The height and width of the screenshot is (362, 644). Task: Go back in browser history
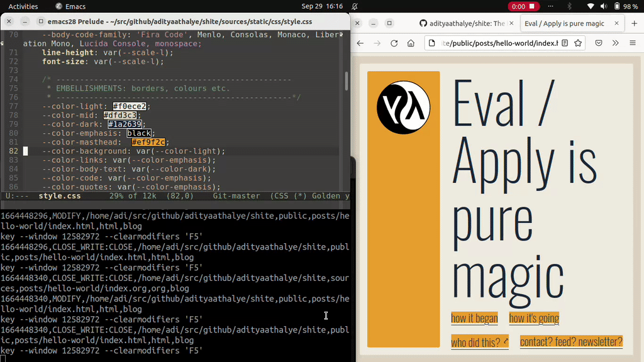pyautogui.click(x=360, y=43)
